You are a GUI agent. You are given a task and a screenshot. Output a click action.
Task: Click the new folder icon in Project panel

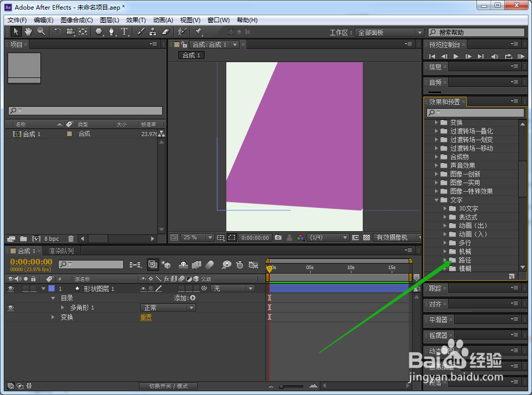(23, 238)
